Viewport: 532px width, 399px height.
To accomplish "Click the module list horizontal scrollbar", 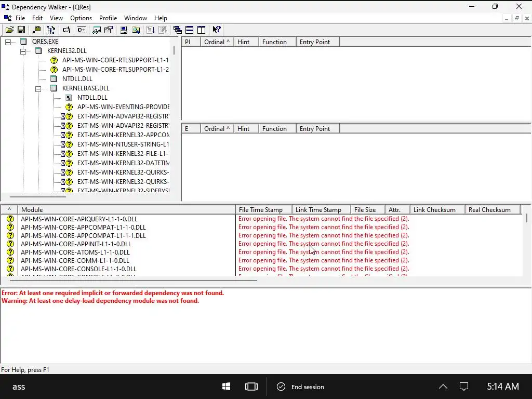I will point(133,281).
